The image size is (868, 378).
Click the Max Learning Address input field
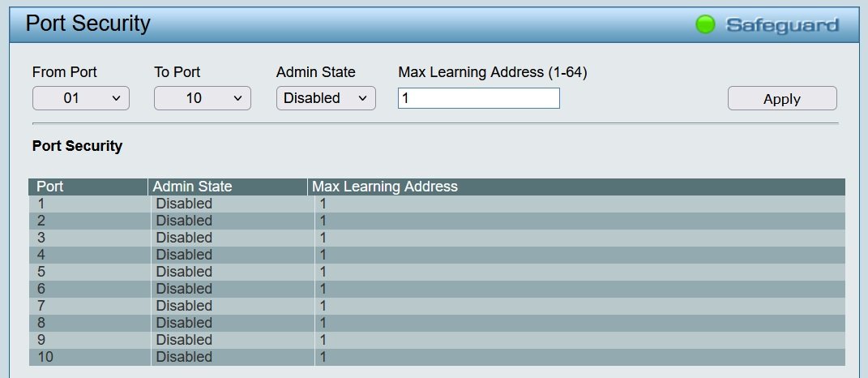[x=479, y=98]
